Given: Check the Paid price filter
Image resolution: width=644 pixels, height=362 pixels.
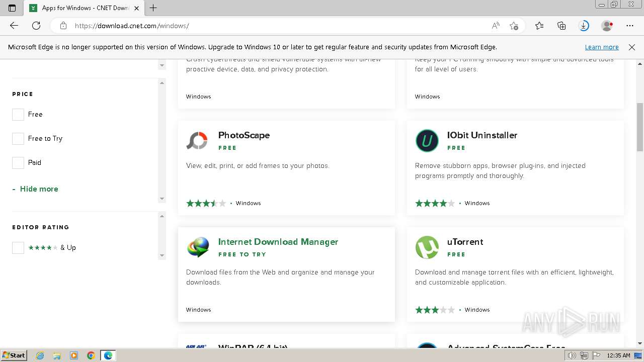Looking at the screenshot, I should coord(18,163).
